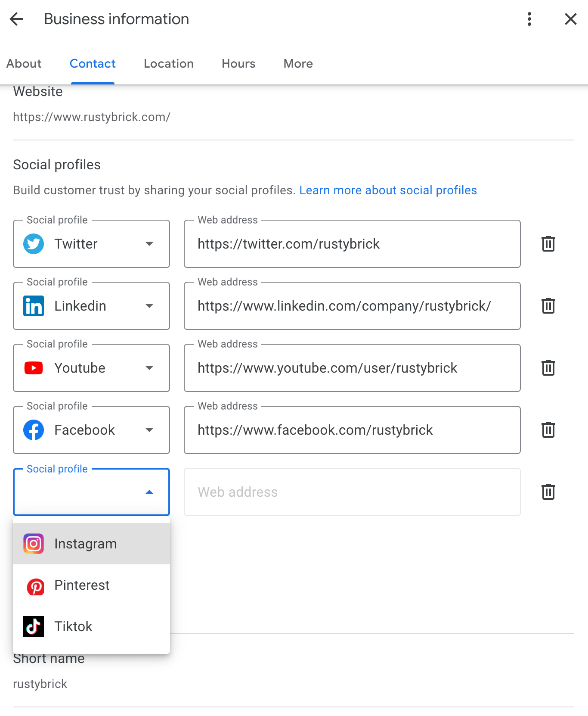Open the three-dot more options menu
Screen dimensions: 588x716
[529, 19]
